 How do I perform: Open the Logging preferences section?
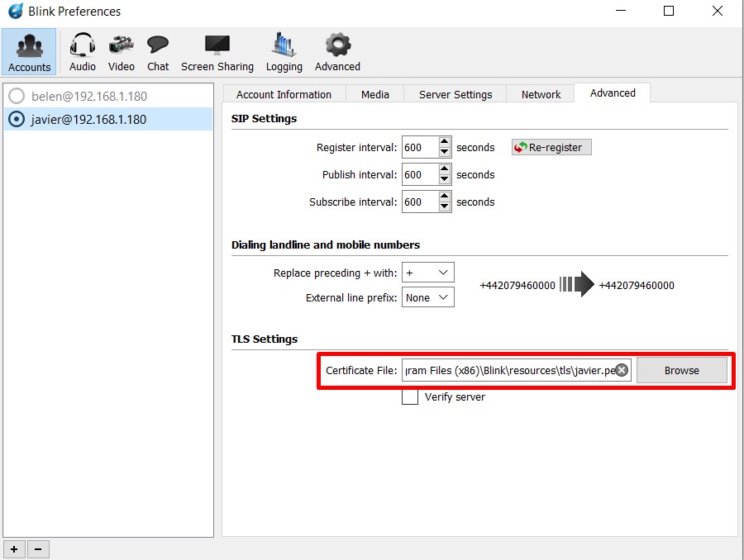tap(284, 52)
